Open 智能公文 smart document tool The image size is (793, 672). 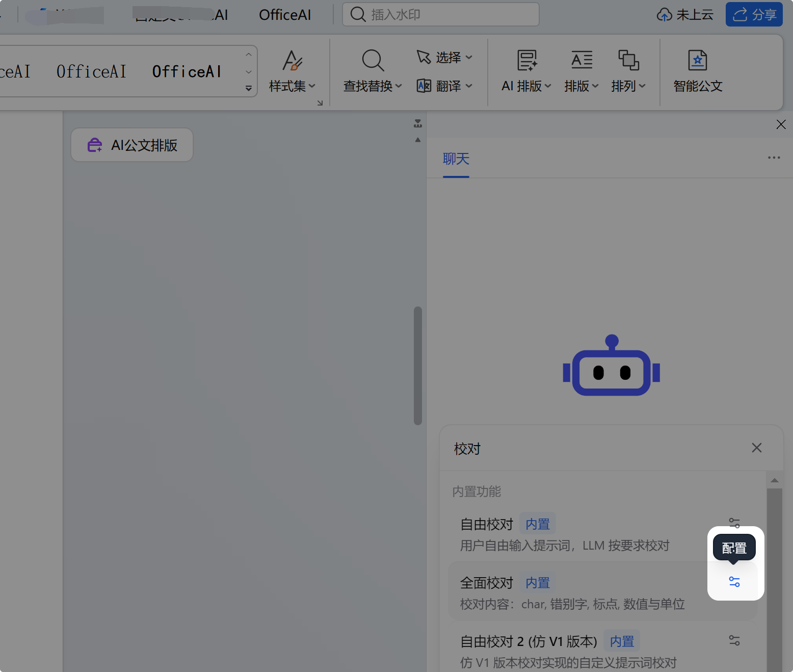[698, 71]
